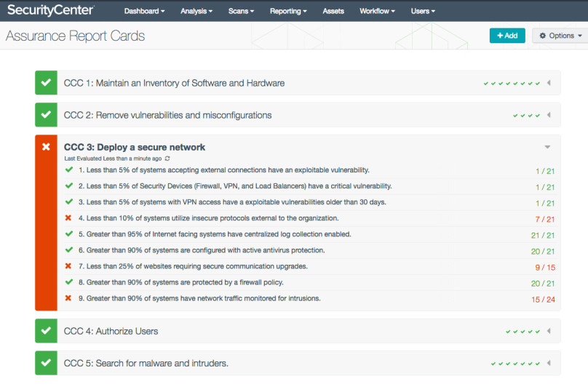The height and width of the screenshot is (389, 588).
Task: Open the Dashboard menu
Action: click(x=144, y=11)
